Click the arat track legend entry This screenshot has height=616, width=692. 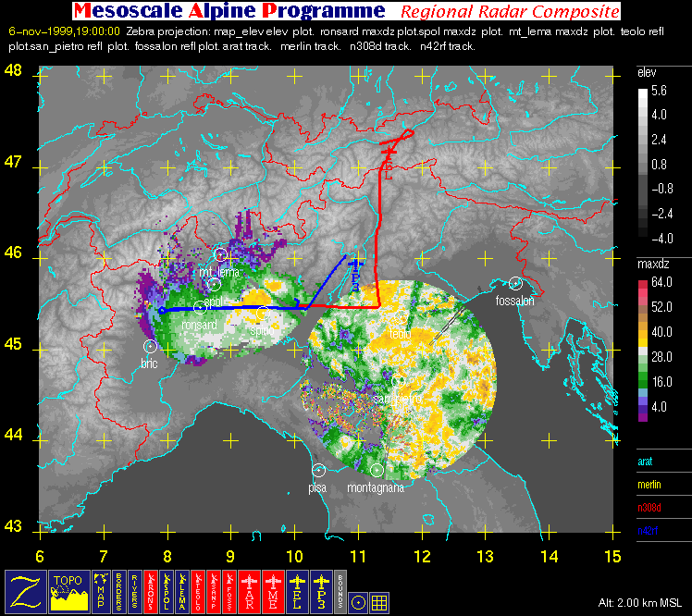pyautogui.click(x=645, y=462)
